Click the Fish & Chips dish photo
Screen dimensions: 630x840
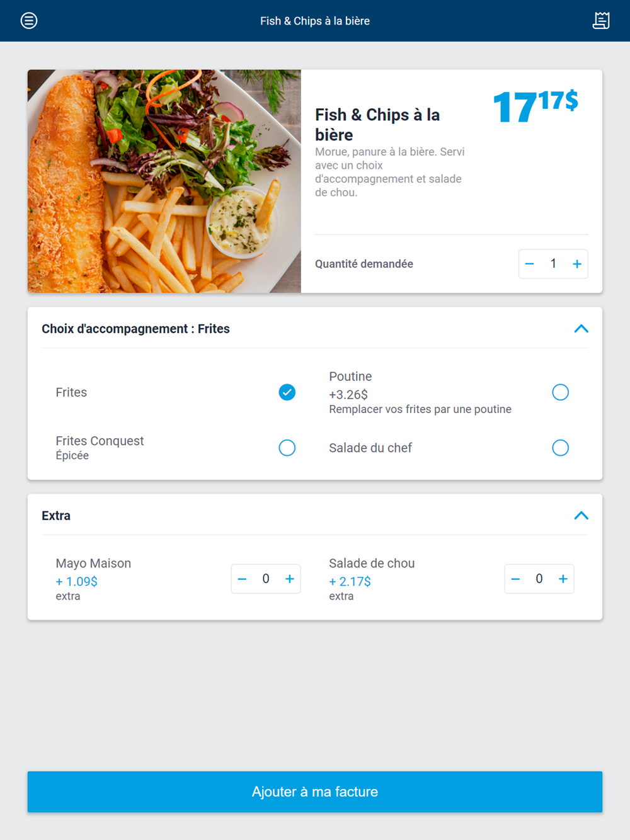tap(164, 181)
